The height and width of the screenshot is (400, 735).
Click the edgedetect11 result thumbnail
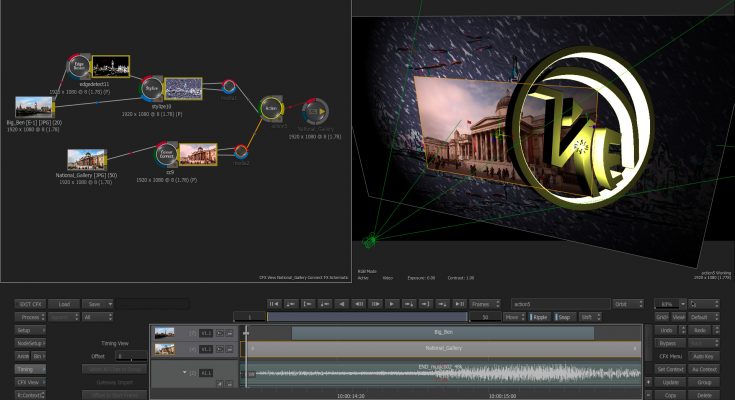[111, 67]
